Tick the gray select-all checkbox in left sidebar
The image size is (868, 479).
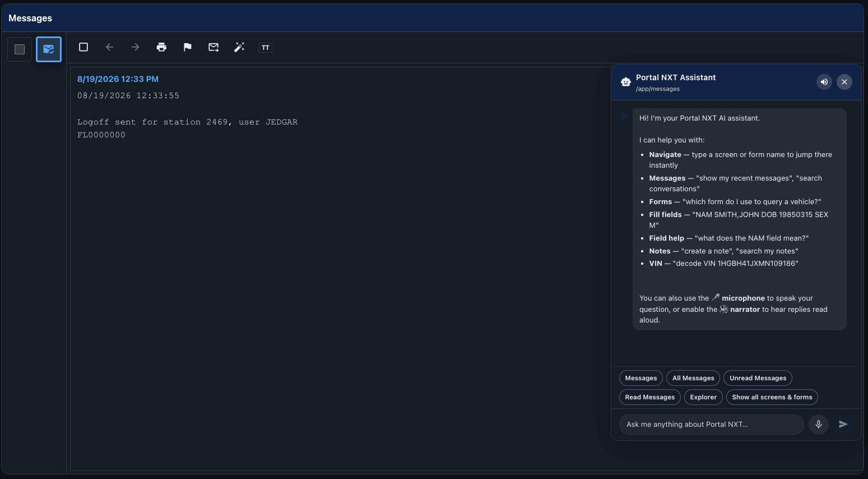(20, 49)
